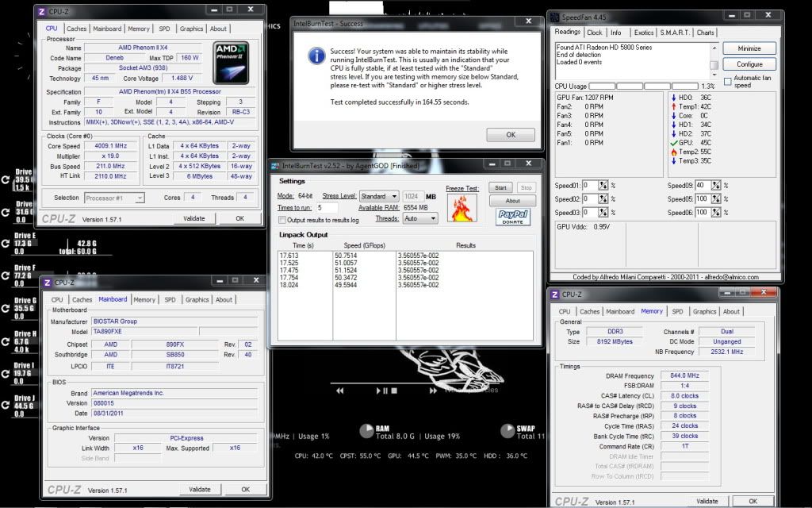Click the red up arrow beside Temp1 in SpeedFan
Screen dimensions: 812x508
[x=674, y=106]
